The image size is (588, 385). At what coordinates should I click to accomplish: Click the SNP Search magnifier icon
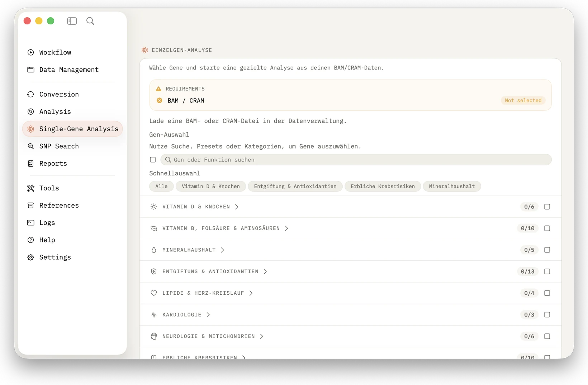[31, 146]
